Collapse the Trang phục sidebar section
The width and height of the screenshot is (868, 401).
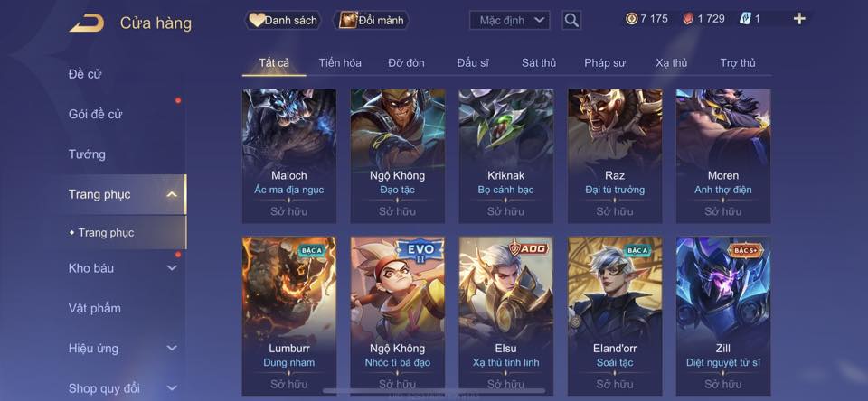pos(172,194)
